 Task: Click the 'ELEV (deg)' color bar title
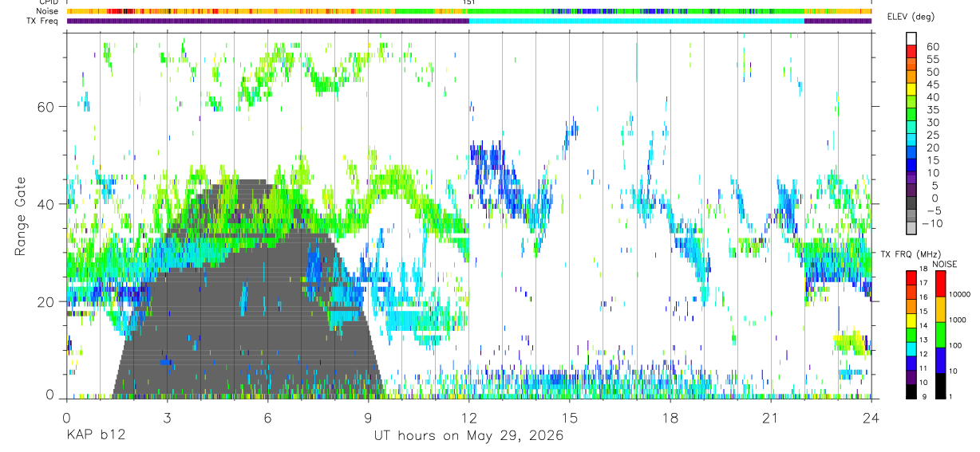911,17
